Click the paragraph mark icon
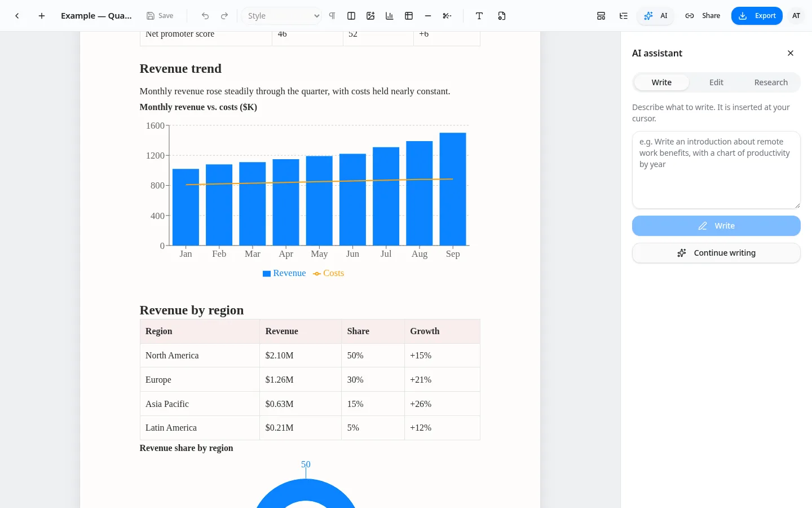 click(332, 16)
